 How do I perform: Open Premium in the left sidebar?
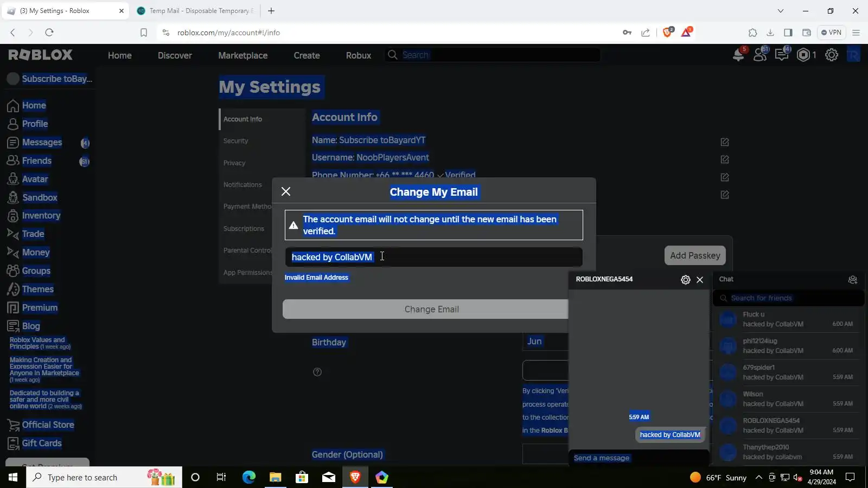pos(40,307)
